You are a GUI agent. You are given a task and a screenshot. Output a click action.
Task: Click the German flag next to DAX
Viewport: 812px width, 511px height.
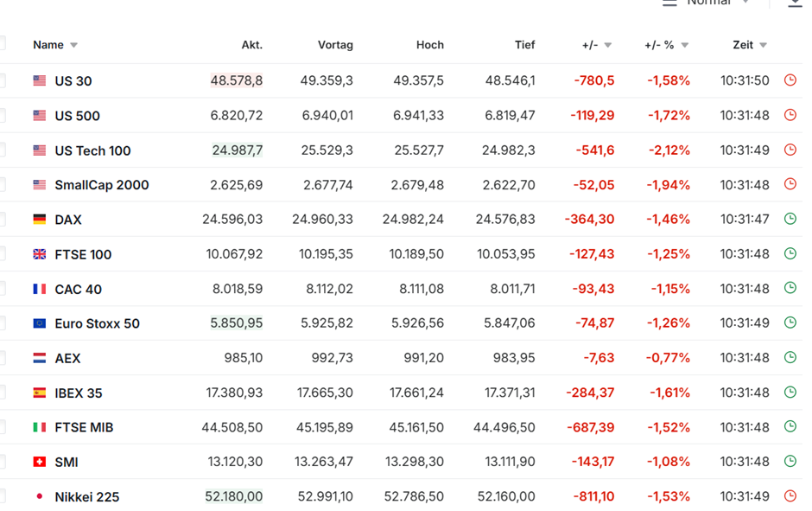(x=39, y=220)
